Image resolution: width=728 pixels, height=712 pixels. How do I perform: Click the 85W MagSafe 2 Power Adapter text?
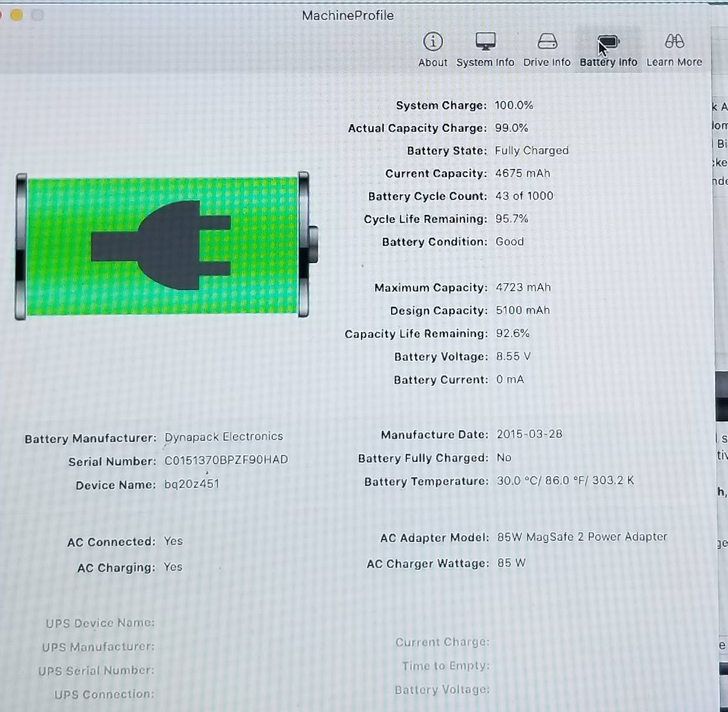[582, 537]
